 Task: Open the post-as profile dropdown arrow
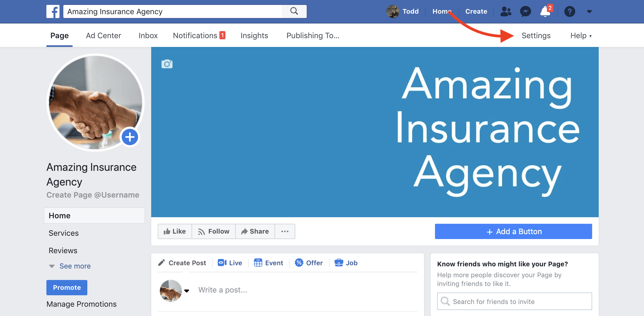[187, 291]
